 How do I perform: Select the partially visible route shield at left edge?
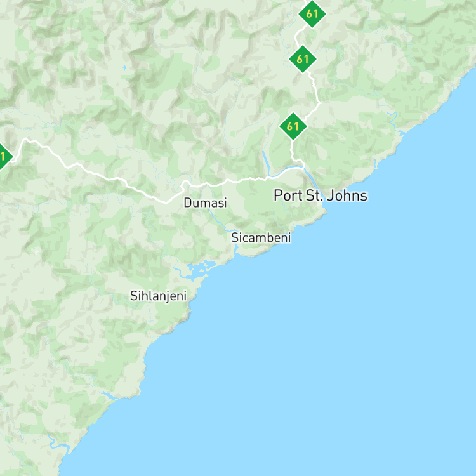click(x=3, y=157)
